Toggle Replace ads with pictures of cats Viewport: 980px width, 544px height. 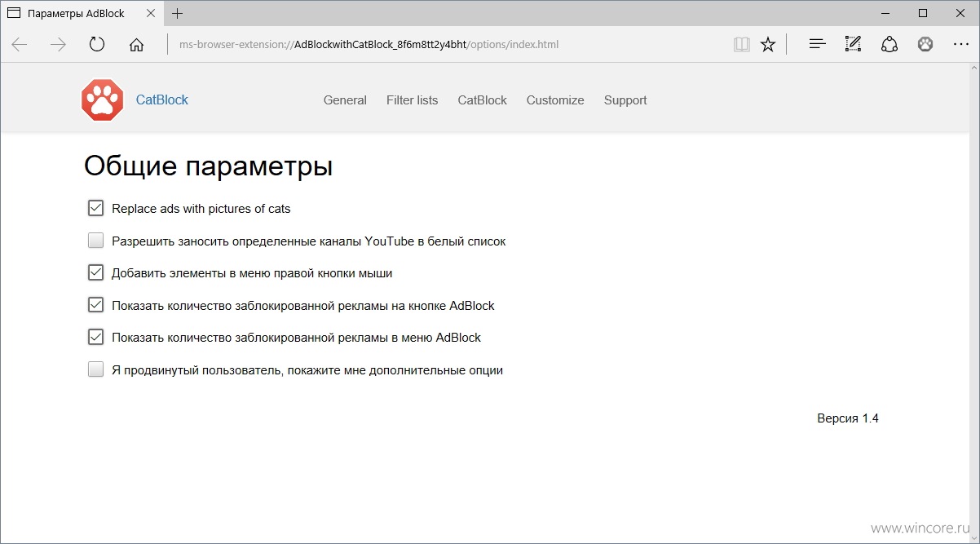pyautogui.click(x=96, y=209)
